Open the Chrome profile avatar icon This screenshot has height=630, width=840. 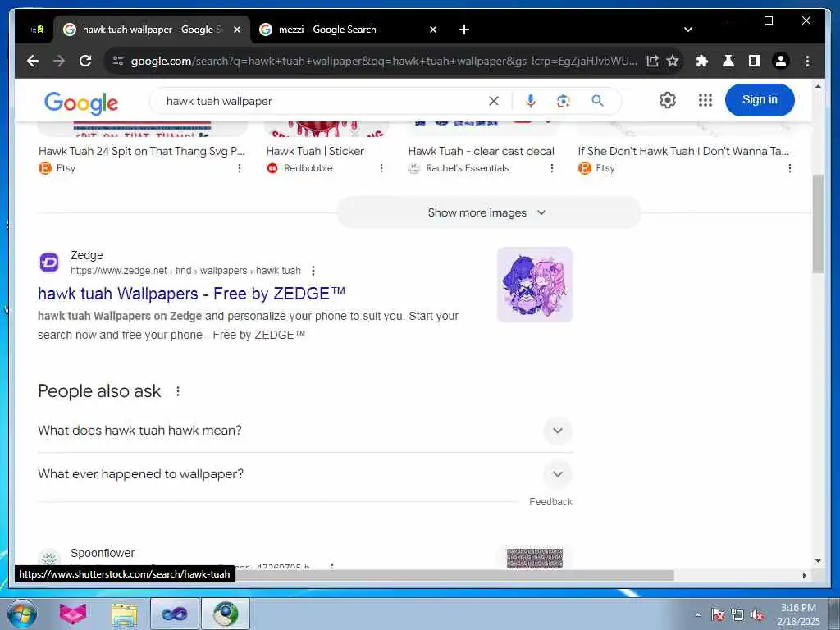click(781, 61)
